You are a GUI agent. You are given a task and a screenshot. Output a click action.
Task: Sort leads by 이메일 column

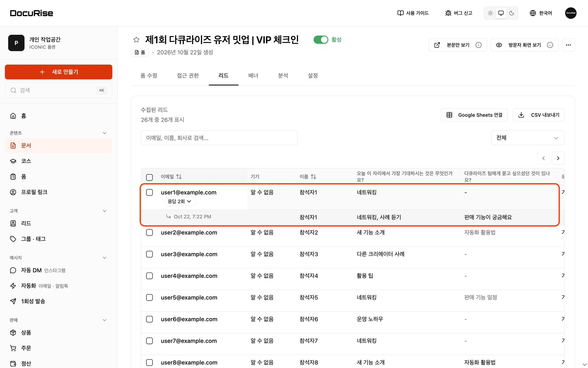tap(171, 177)
